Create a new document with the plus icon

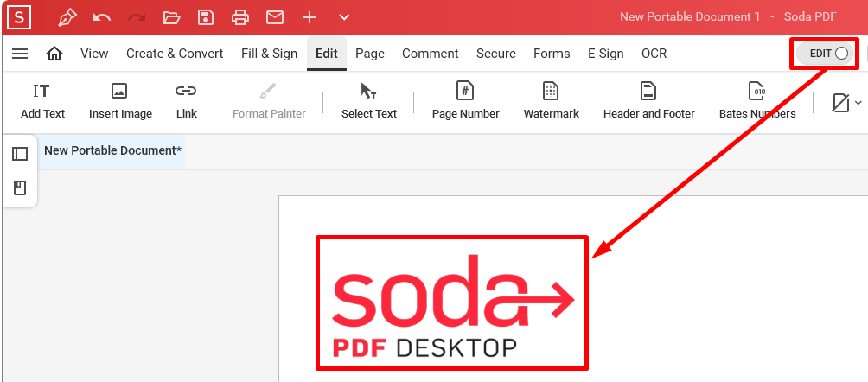[x=310, y=17]
